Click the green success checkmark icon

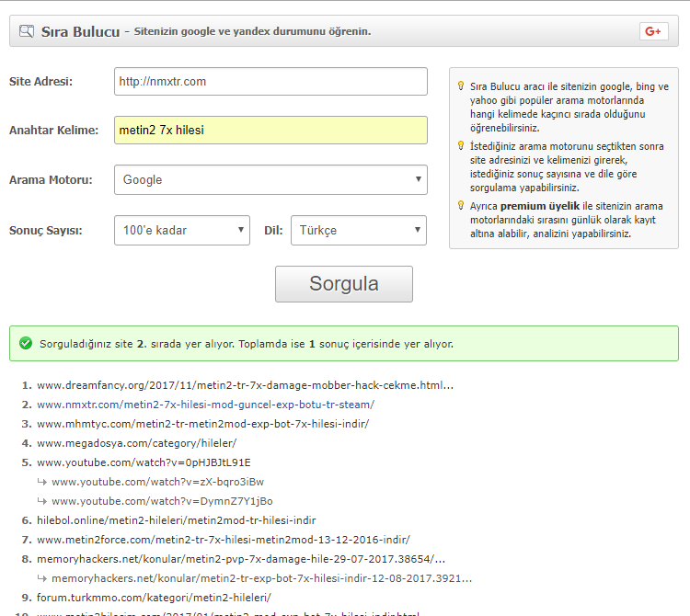click(26, 343)
